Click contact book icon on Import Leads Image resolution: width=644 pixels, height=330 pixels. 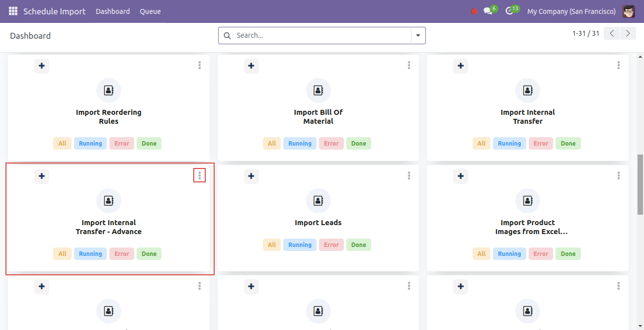[x=319, y=201]
